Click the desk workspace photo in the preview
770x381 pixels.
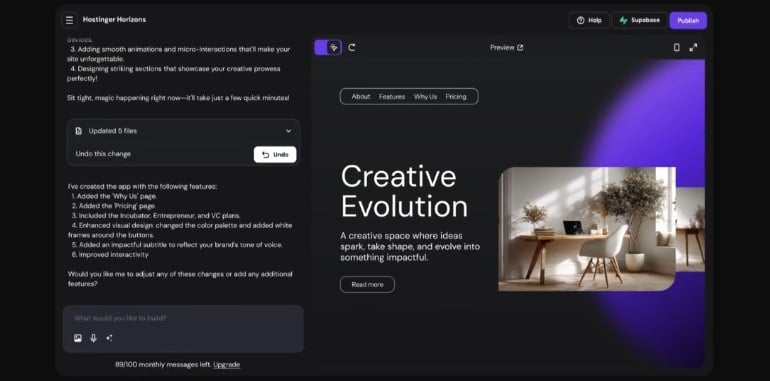point(587,229)
